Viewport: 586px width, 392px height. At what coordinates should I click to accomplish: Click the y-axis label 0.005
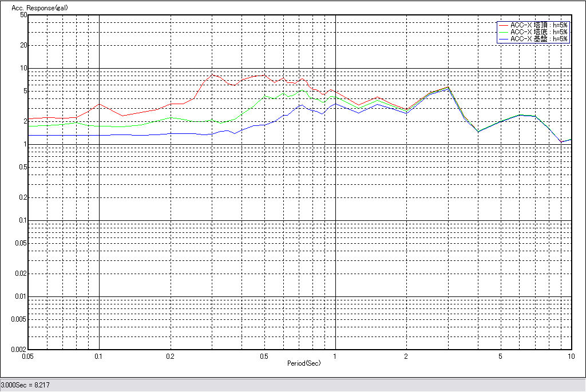19,319
